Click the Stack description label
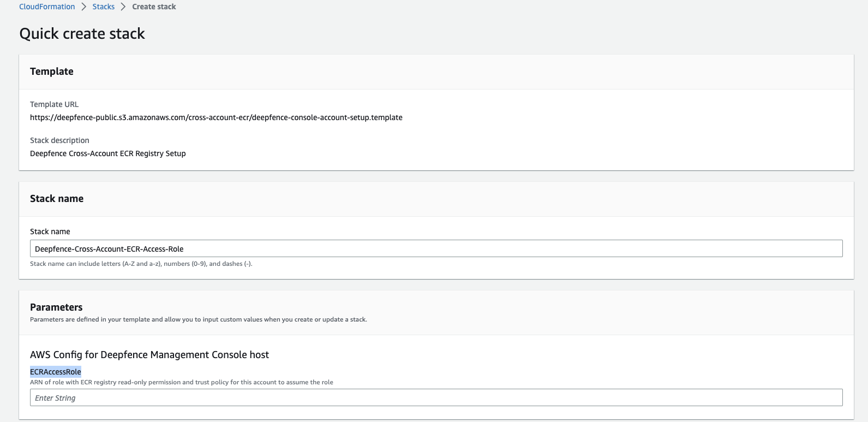This screenshot has width=868, height=422. coord(59,140)
